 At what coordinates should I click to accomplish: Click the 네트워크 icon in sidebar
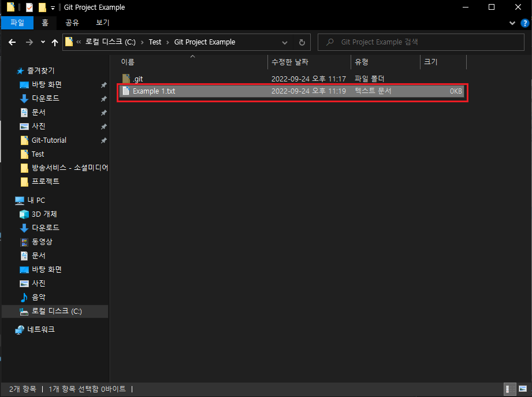tap(20, 330)
